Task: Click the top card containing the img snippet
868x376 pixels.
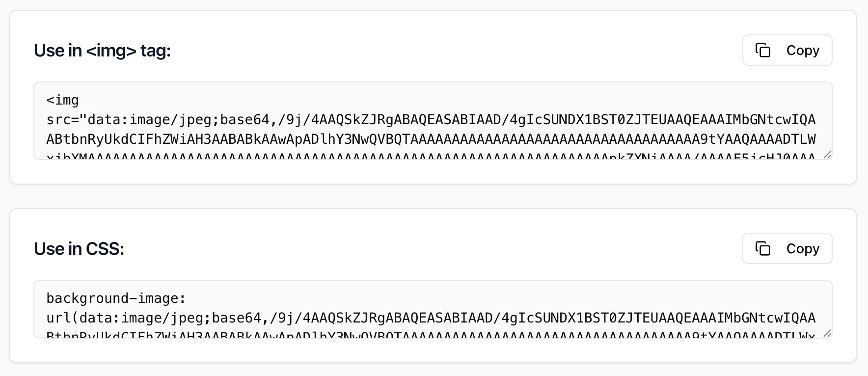Action: (x=434, y=93)
